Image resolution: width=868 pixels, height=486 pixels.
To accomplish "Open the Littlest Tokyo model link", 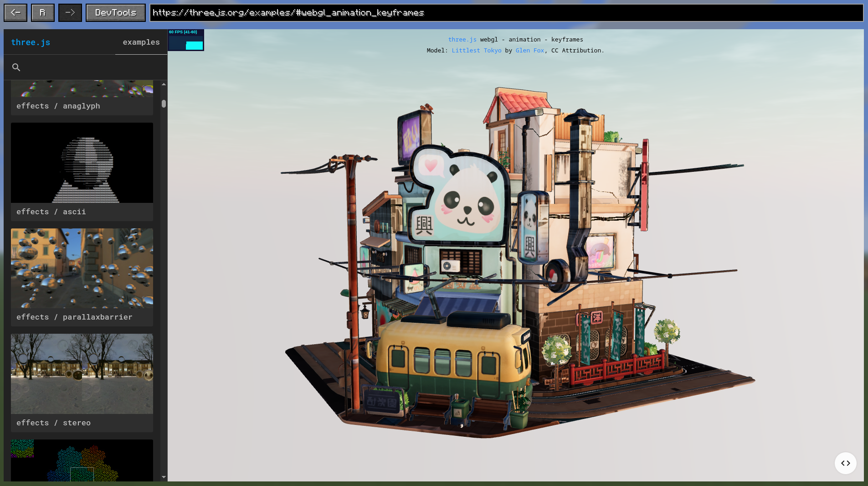I will [x=476, y=51].
